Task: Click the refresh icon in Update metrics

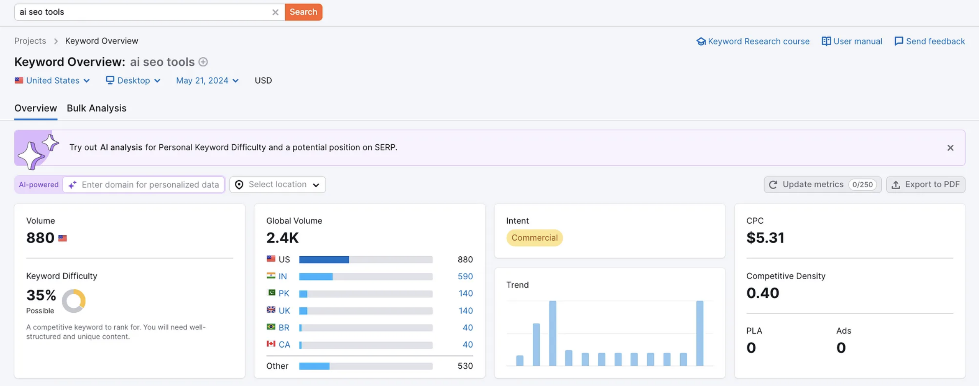Action: pos(773,185)
